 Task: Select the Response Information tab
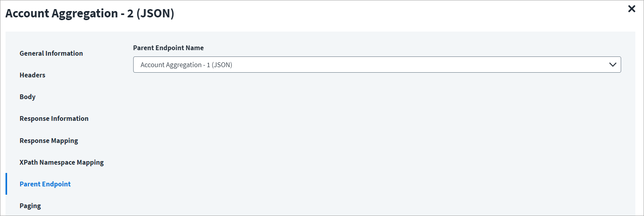click(54, 118)
